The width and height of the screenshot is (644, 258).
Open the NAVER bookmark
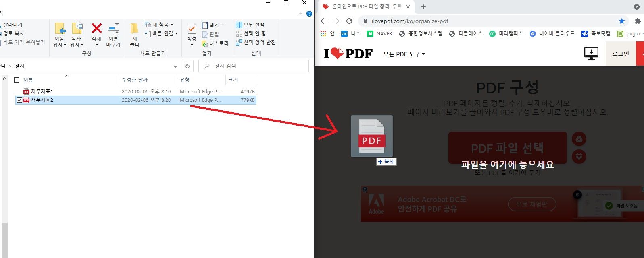[x=379, y=34]
